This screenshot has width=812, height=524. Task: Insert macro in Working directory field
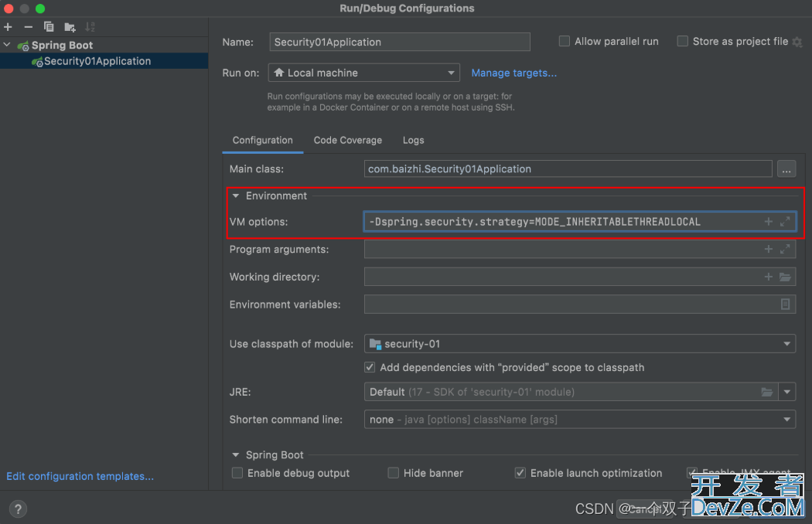769,277
